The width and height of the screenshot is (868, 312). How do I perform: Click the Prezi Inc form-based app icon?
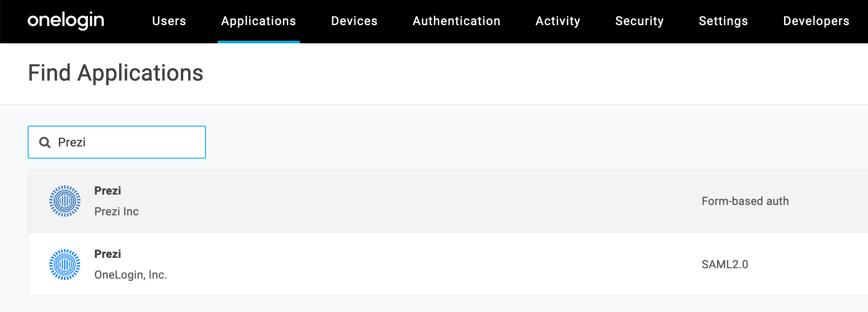(x=65, y=201)
